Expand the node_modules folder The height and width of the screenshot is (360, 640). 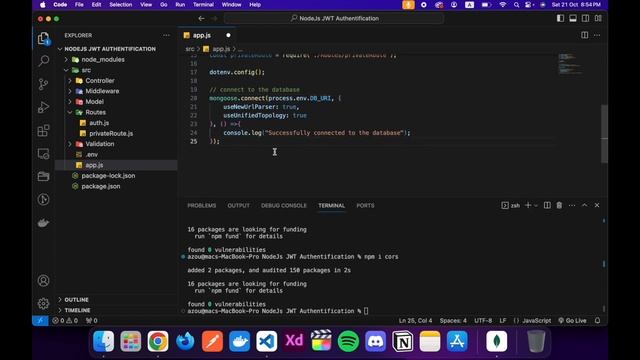pos(66,60)
